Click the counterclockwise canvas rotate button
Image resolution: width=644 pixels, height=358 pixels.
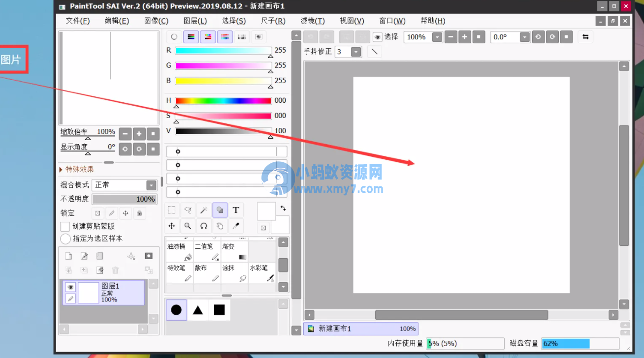pyautogui.click(x=125, y=149)
